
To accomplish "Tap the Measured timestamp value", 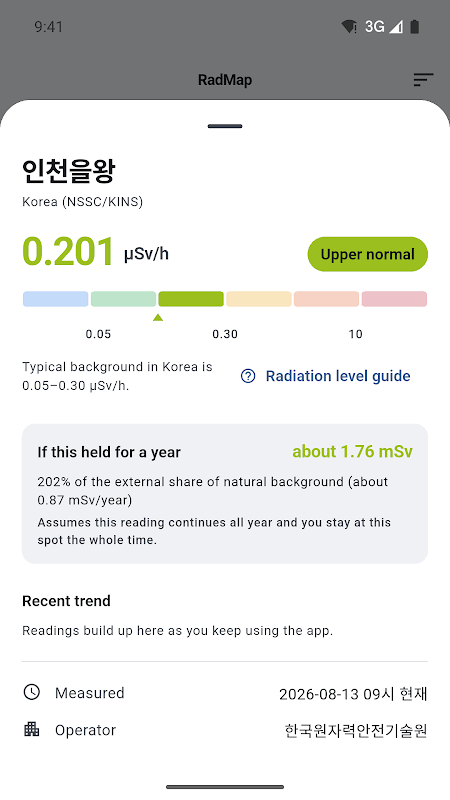I will [353, 694].
